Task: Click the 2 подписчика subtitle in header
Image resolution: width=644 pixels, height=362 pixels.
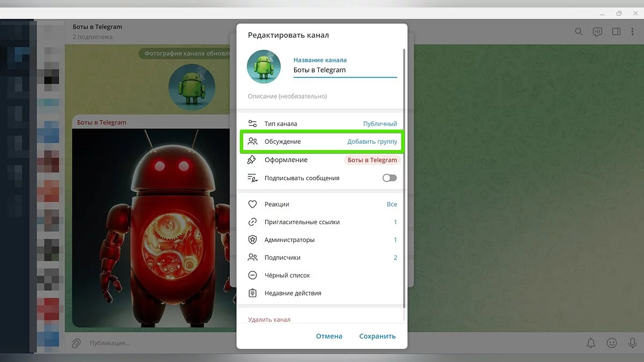Action: (x=93, y=38)
